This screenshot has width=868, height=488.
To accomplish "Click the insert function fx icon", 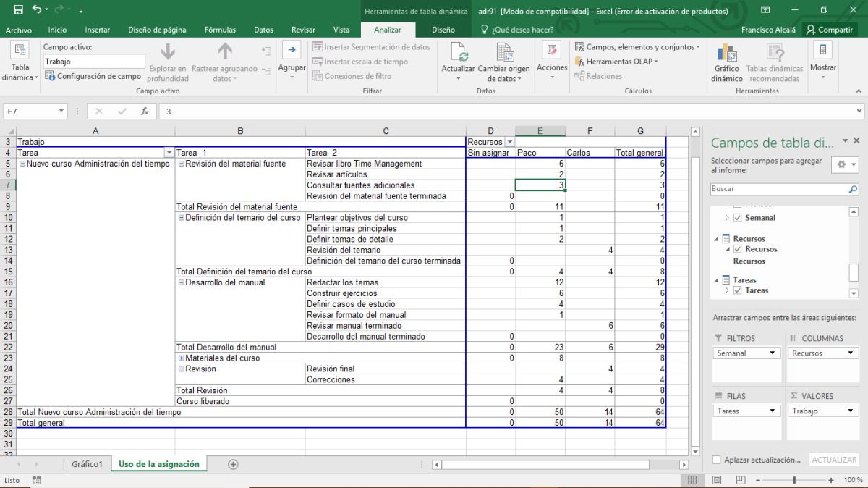I will [145, 112].
